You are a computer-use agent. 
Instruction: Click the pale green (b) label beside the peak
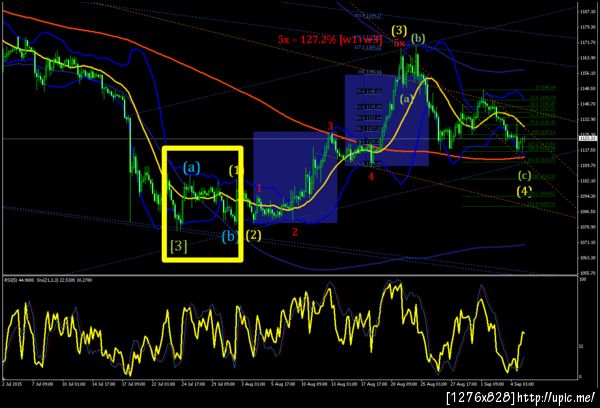(418, 39)
